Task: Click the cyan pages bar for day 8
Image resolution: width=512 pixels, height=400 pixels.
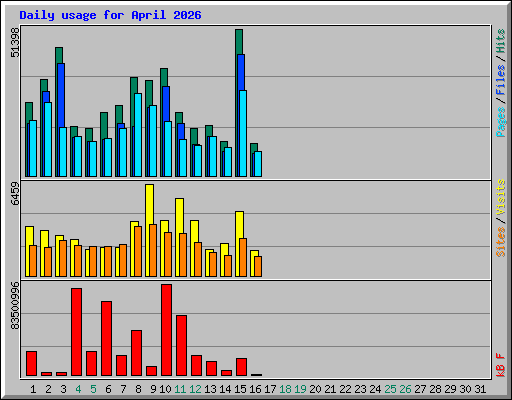Action: [x=138, y=135]
